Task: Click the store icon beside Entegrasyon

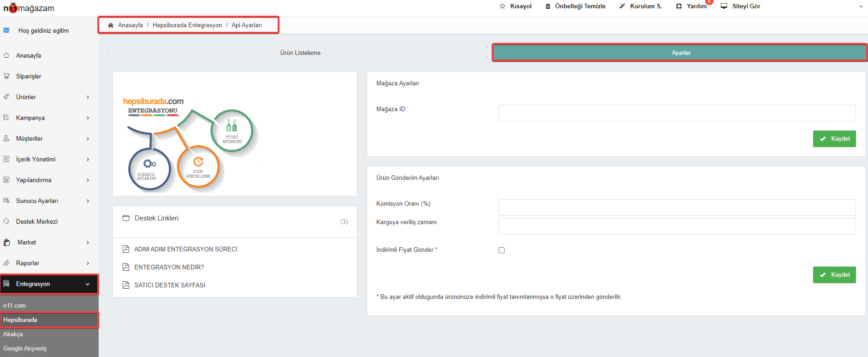Action: pos(6,284)
